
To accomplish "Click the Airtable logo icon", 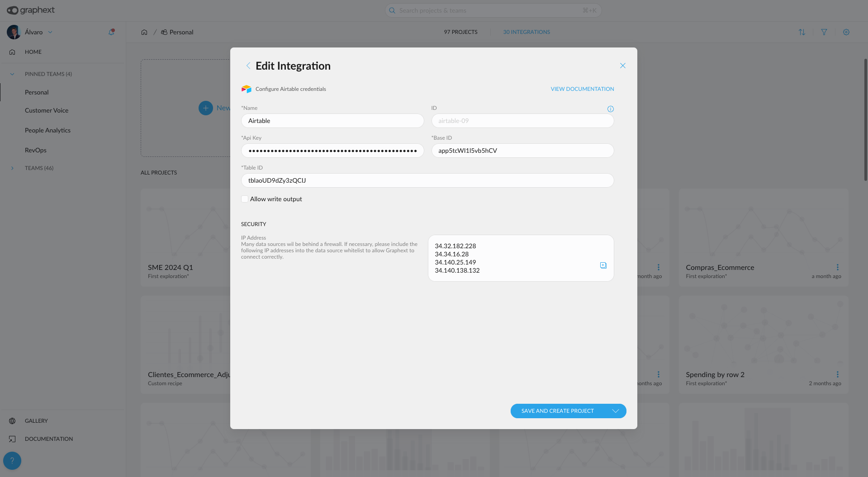I will click(x=246, y=89).
